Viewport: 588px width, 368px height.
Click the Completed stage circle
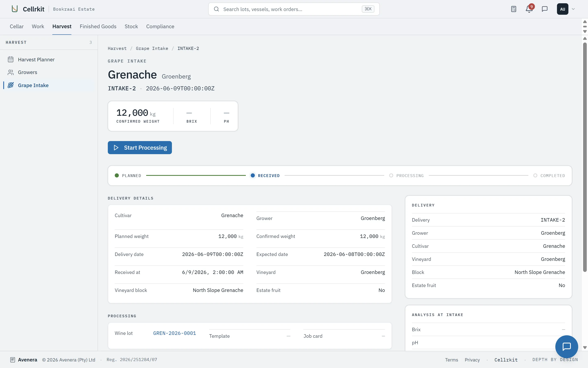535,175
